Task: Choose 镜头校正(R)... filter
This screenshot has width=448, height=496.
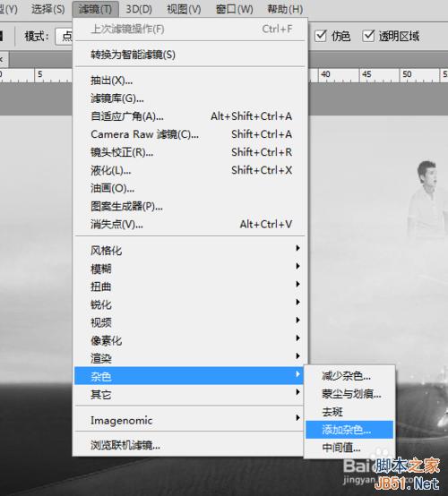Action: [190, 152]
